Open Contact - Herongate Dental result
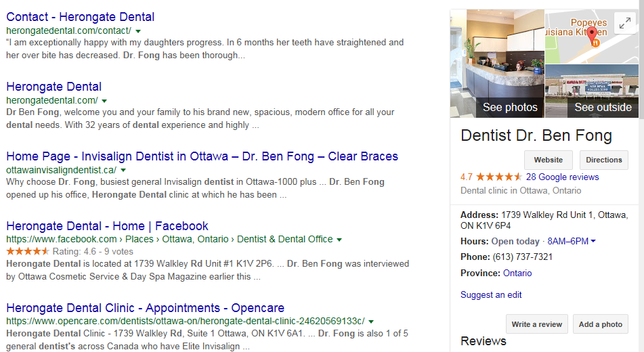 click(x=80, y=17)
